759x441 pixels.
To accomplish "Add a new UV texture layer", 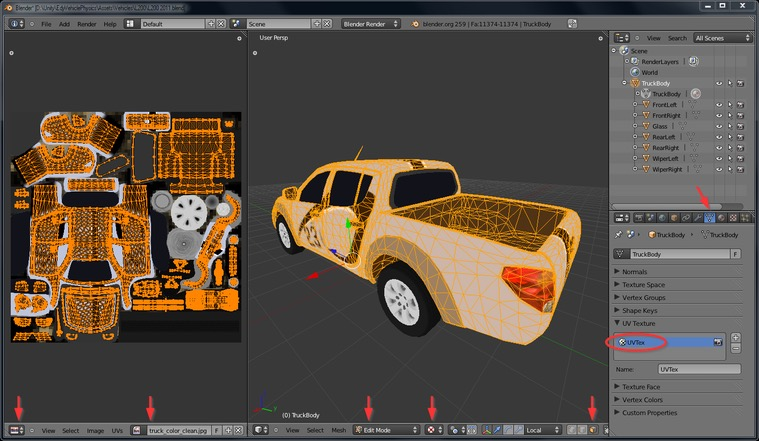I will [736, 337].
